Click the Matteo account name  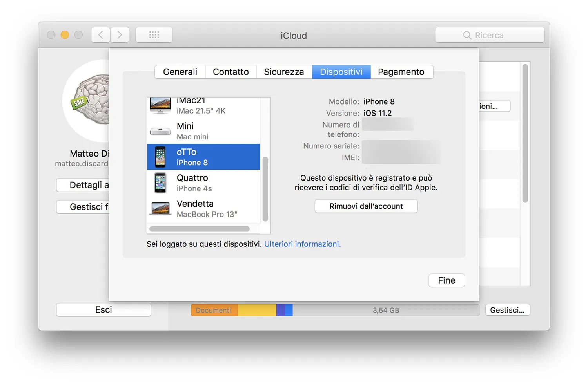[90, 154]
